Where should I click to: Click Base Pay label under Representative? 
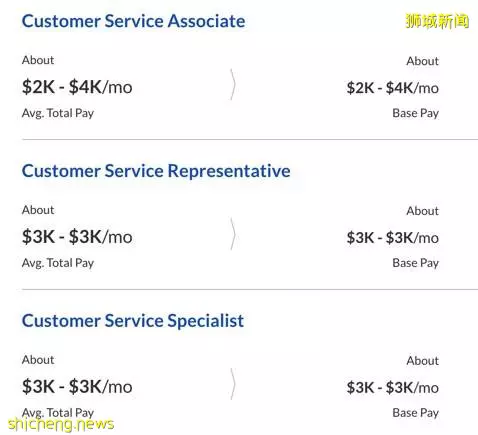coord(415,263)
